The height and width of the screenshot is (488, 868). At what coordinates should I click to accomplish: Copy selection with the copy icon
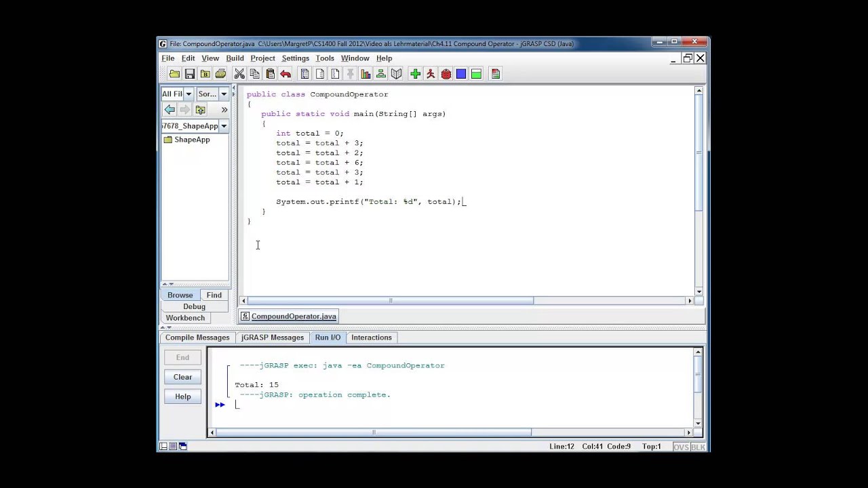(x=255, y=74)
